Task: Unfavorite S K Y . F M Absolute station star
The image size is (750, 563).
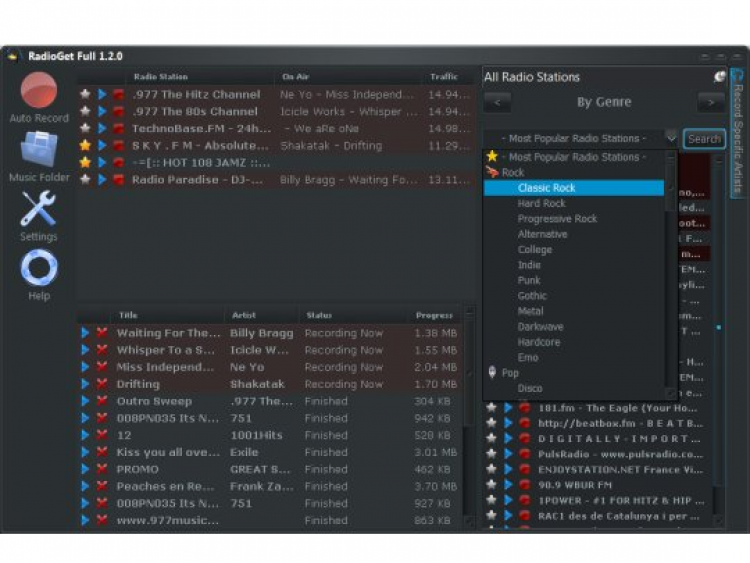Action: (85, 145)
